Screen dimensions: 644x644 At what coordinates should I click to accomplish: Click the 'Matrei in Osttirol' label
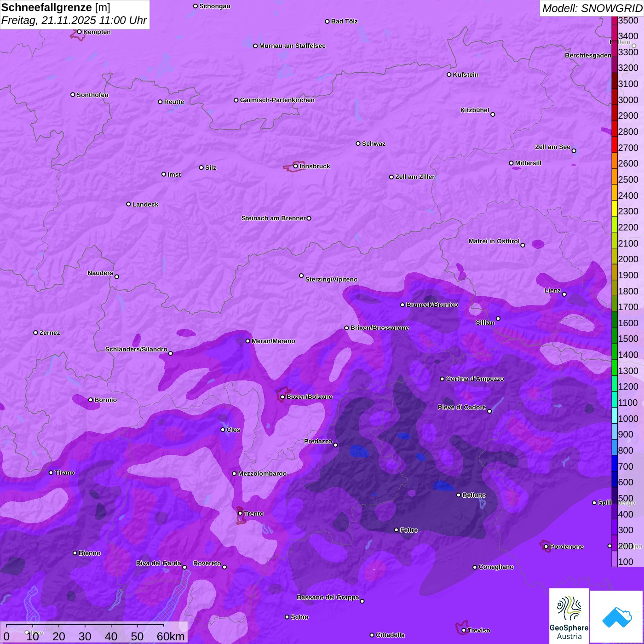coord(494,241)
